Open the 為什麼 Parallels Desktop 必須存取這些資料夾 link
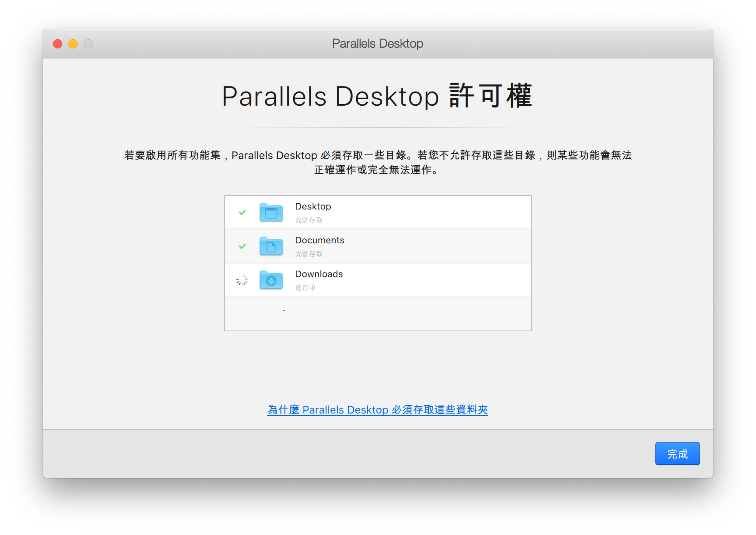756x535 pixels. (x=378, y=410)
